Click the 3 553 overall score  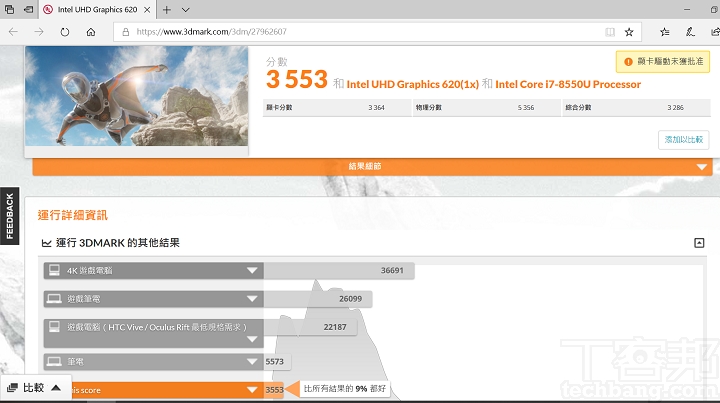[297, 79]
